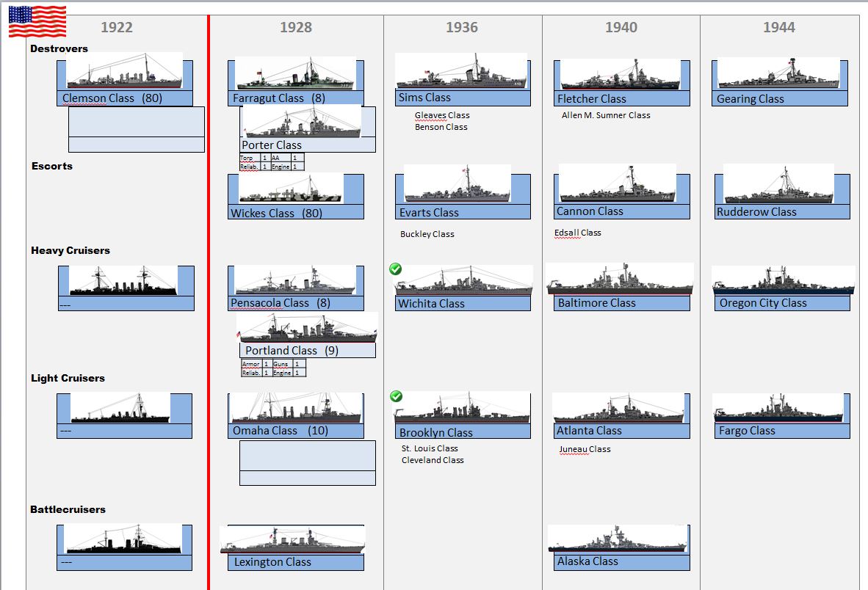Click the Alaska Class battlecruiser image

(x=617, y=539)
